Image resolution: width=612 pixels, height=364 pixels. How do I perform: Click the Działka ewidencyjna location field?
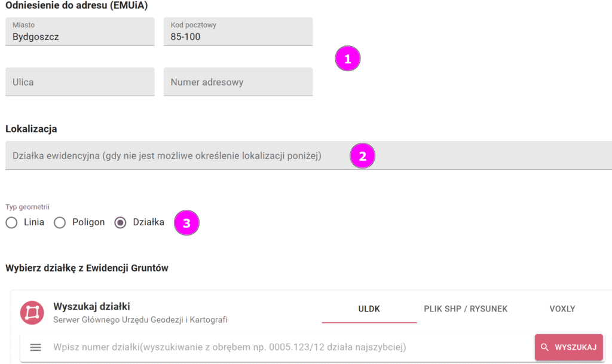[309, 155]
